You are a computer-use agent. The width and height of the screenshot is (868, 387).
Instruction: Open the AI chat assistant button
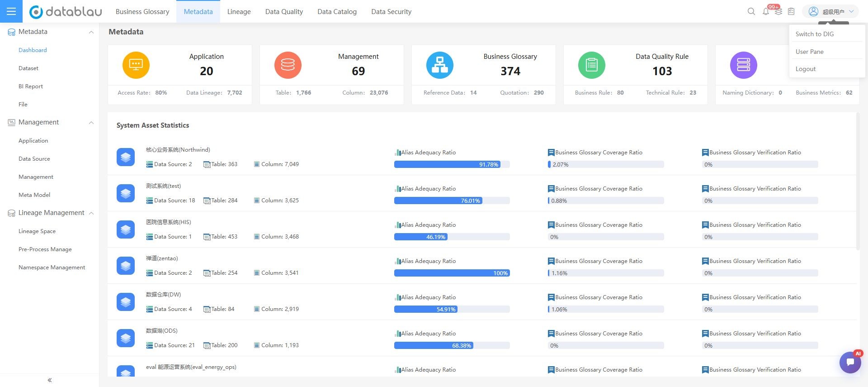click(850, 362)
